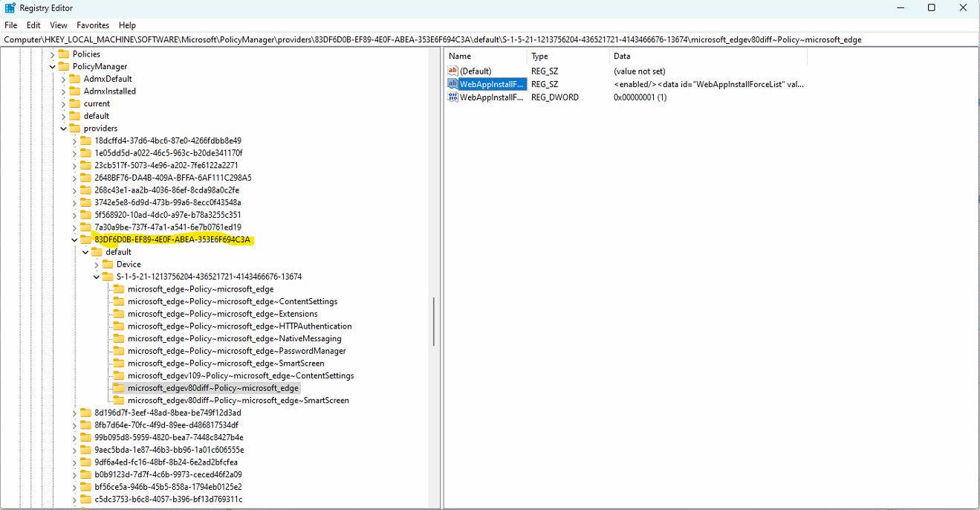Viewport: 980px width, 510px height.
Task: Select key microsoft_edge~Policy~microsoft_edge~SmartScreen
Action: click(226, 364)
